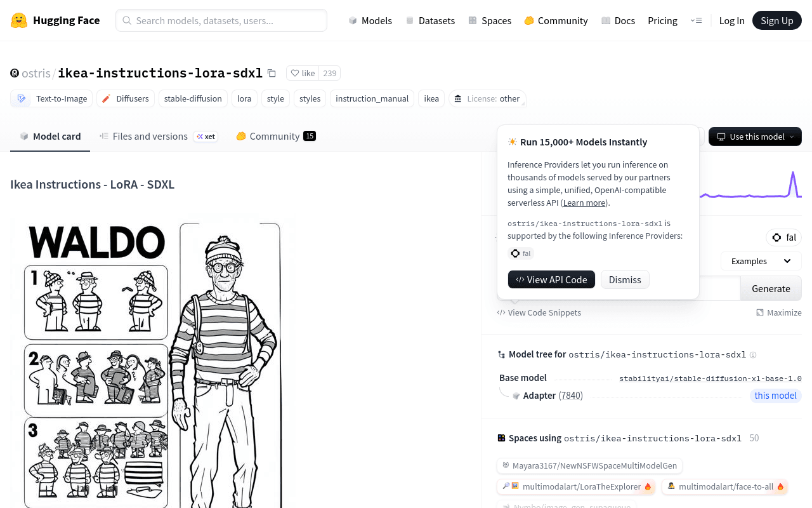Click the info icon beside Model tree title

[x=753, y=355]
